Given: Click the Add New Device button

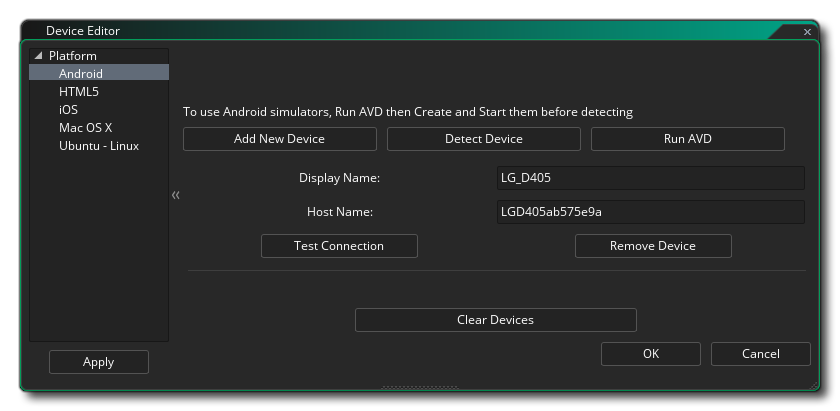Looking at the screenshot, I should point(279,139).
